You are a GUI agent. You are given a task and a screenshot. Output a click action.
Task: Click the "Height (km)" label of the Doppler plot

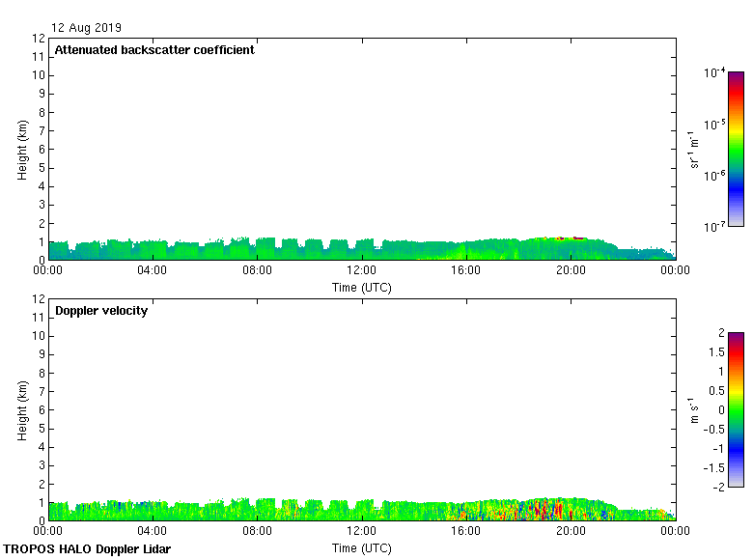[x=23, y=410]
